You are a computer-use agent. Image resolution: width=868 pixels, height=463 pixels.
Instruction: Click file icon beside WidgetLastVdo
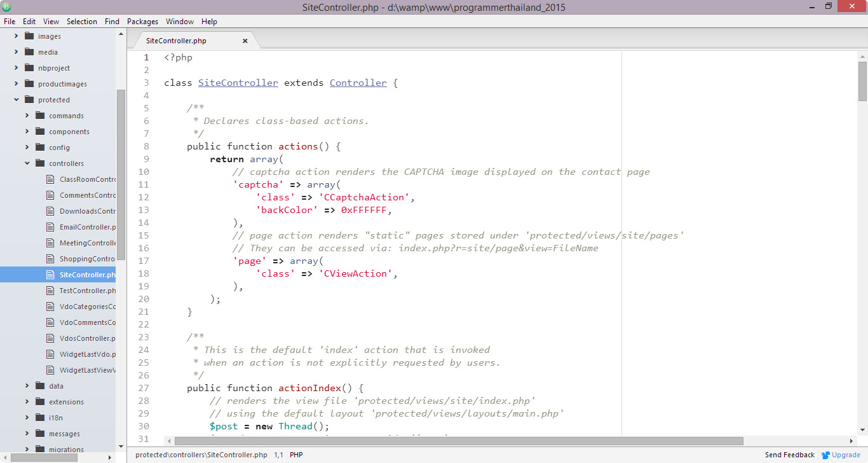coord(51,354)
